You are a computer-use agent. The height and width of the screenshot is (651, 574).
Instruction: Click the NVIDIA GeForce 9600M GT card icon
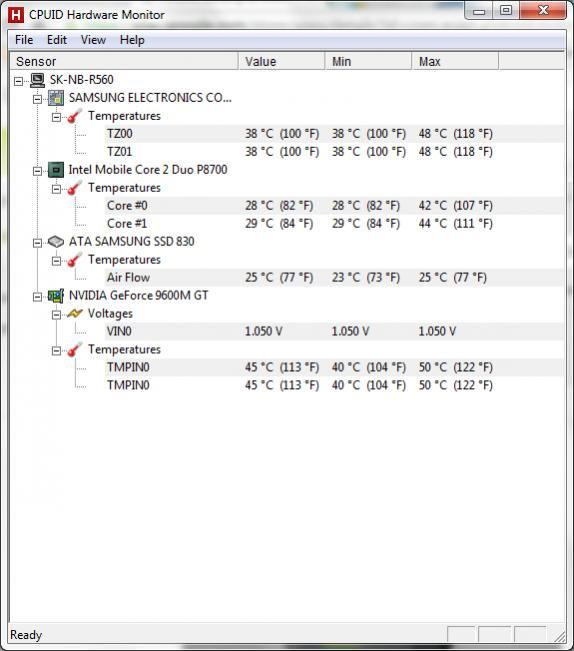click(56, 296)
